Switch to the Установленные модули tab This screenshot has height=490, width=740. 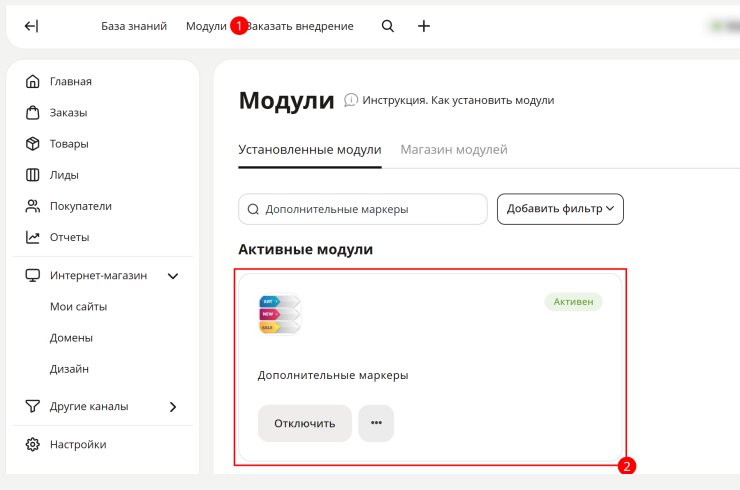pyautogui.click(x=310, y=150)
